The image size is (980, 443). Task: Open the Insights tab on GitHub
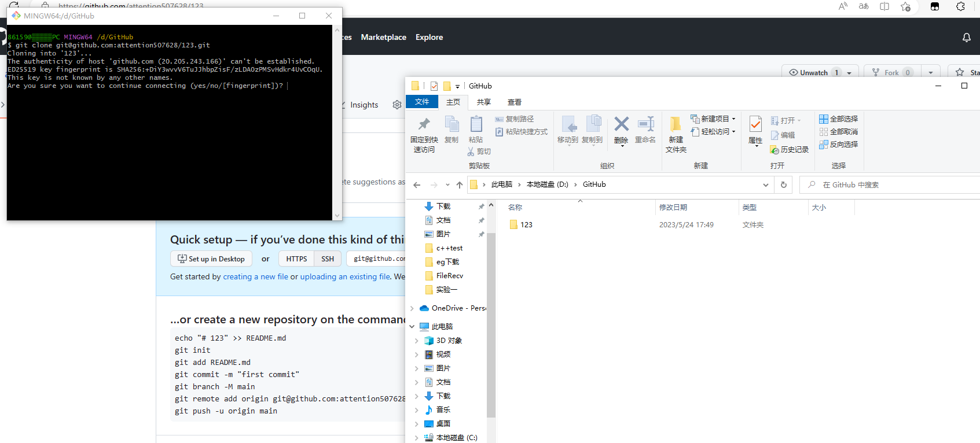pos(364,105)
